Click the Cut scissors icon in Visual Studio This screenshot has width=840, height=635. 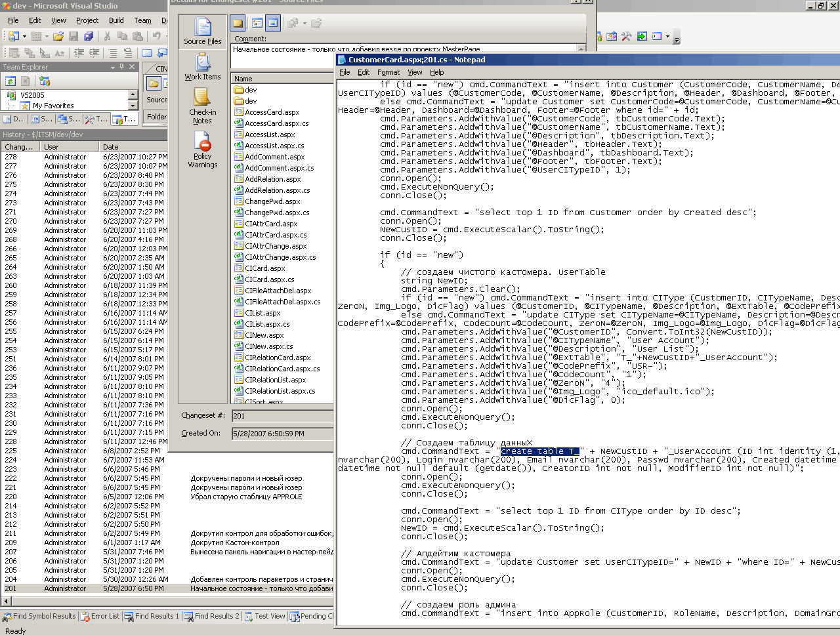click(108, 36)
